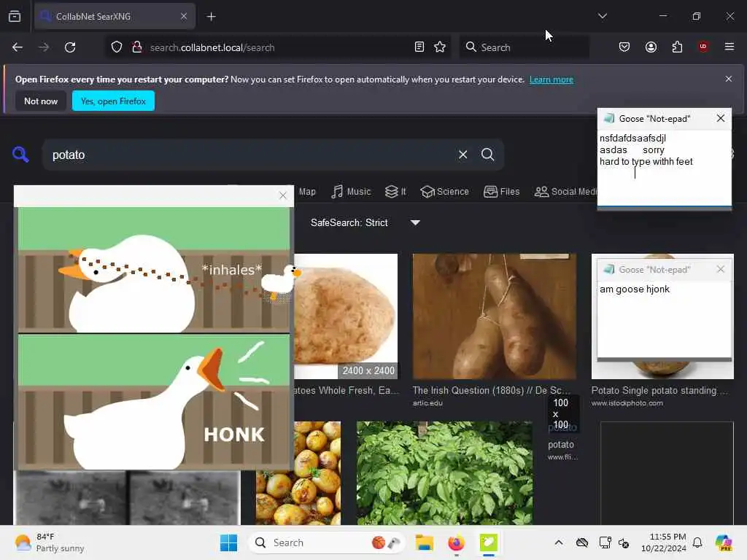Open the hanging potatoes painting thumbnail
Viewport: 747px width, 560px height.
pos(494,316)
